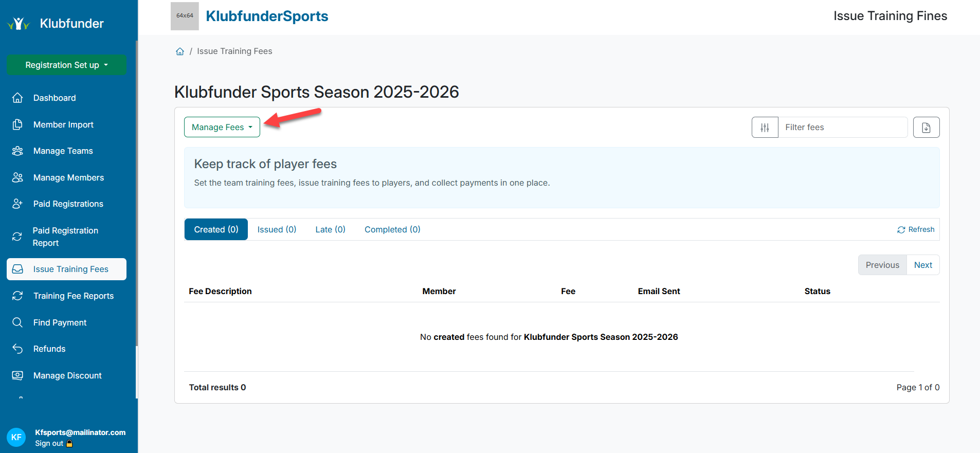Select the Late (0) tab
Image resolution: width=980 pixels, height=453 pixels.
(330, 230)
